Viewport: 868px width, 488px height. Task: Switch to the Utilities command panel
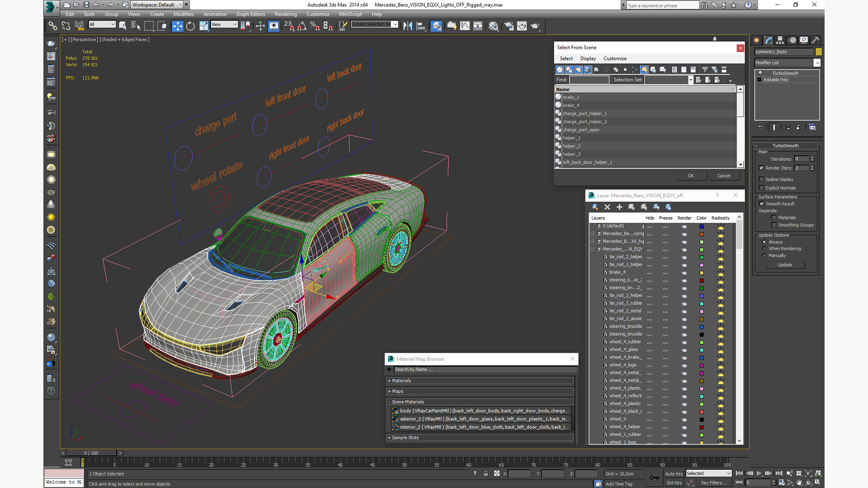point(815,40)
